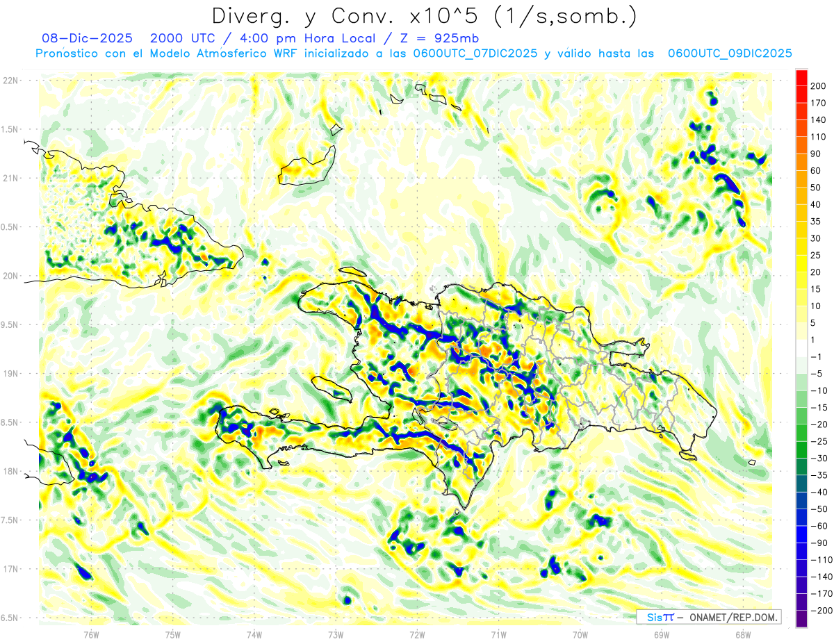Click the "17N" latitude label
The image size is (834, 644).
(x=10, y=569)
